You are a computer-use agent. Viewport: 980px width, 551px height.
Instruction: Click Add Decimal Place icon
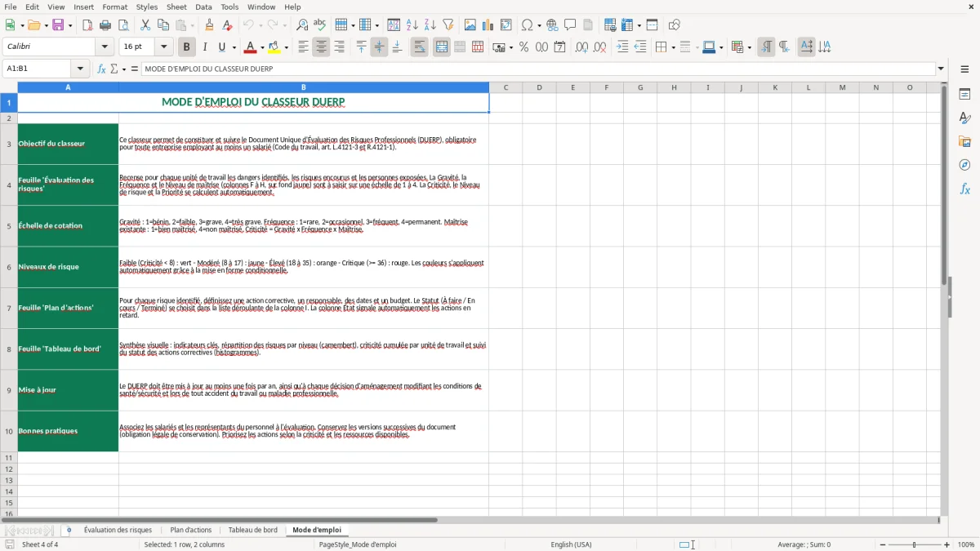pyautogui.click(x=581, y=47)
